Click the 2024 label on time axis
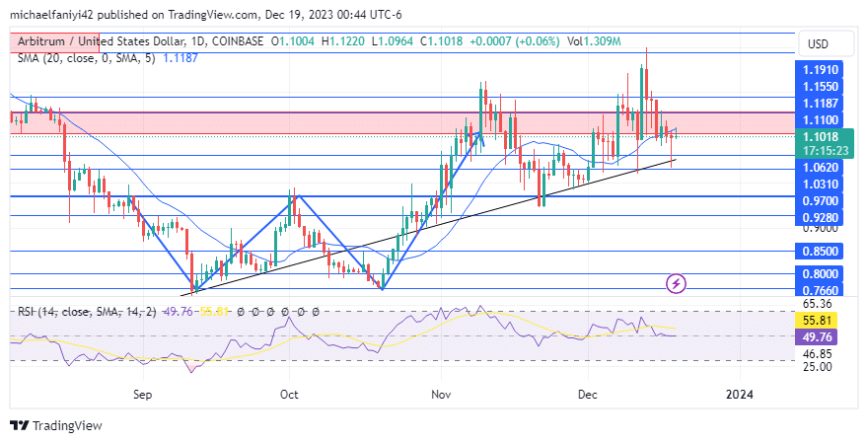This screenshot has height=443, width=868. (x=740, y=395)
